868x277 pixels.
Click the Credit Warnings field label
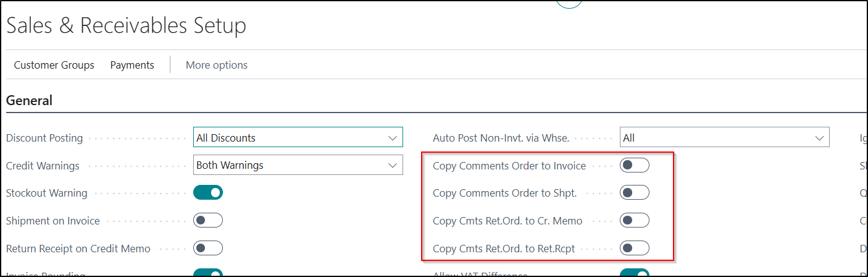43,166
